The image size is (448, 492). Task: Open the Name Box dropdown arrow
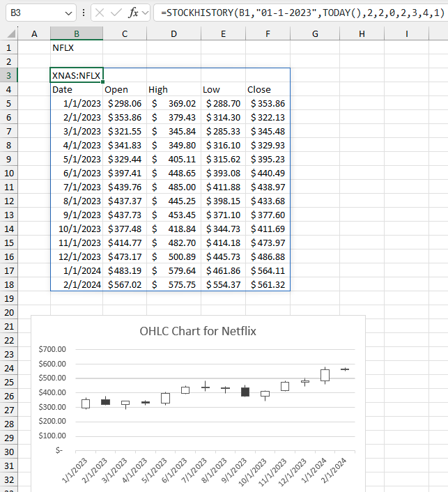68,13
